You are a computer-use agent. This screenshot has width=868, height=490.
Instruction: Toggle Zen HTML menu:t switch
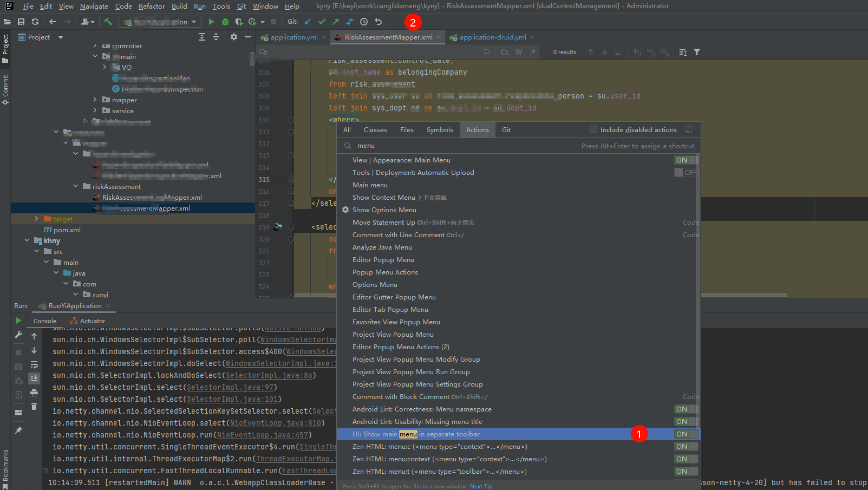click(x=686, y=472)
